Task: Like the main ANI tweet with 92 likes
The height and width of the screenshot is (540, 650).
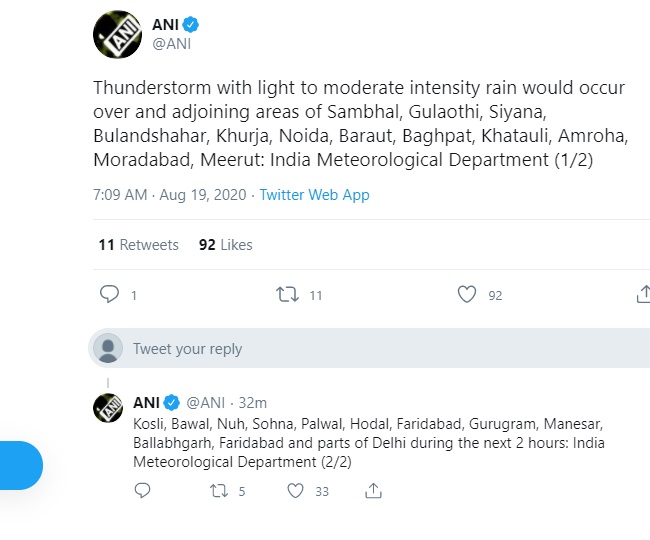Action: (466, 295)
